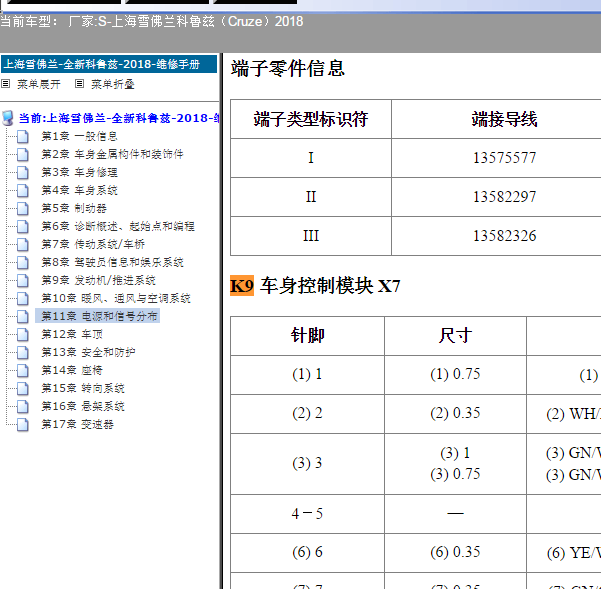The image size is (601, 589).
Task: Open 第6章 诊断概述、起始点和编程
Action: [x=118, y=226]
